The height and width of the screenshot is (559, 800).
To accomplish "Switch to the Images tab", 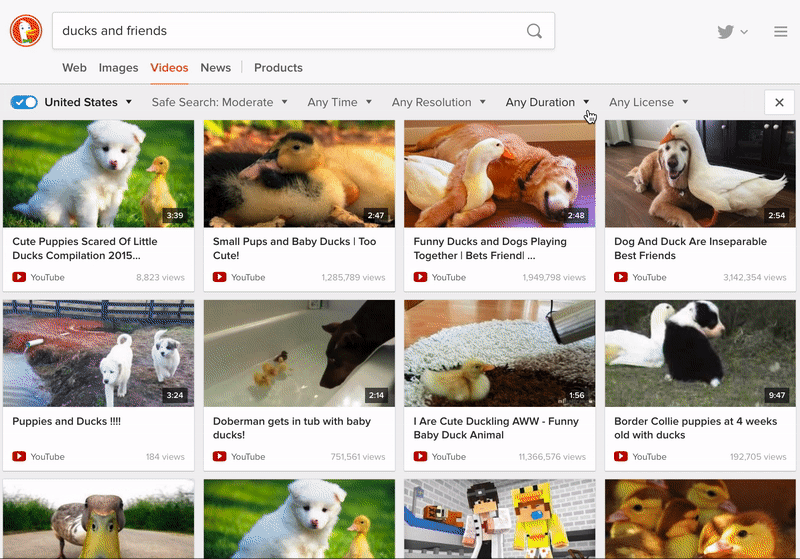I will click(x=118, y=68).
